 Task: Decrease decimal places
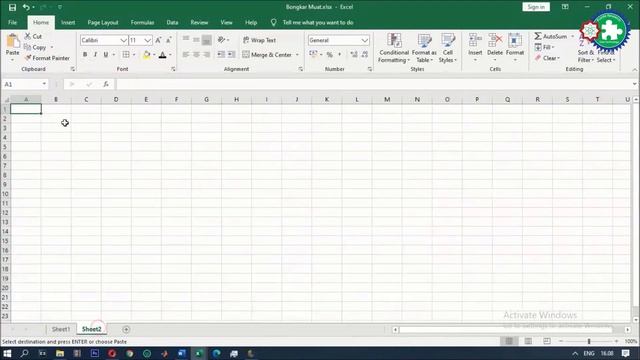click(364, 54)
